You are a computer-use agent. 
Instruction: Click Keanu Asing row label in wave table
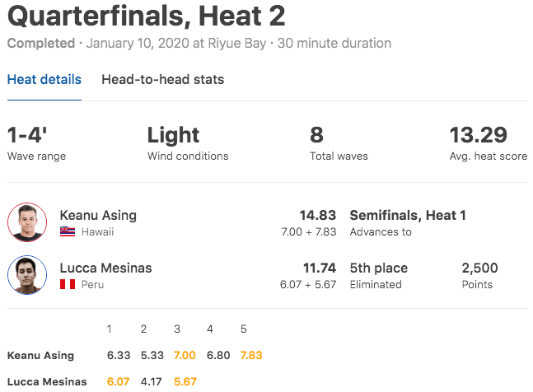40,356
